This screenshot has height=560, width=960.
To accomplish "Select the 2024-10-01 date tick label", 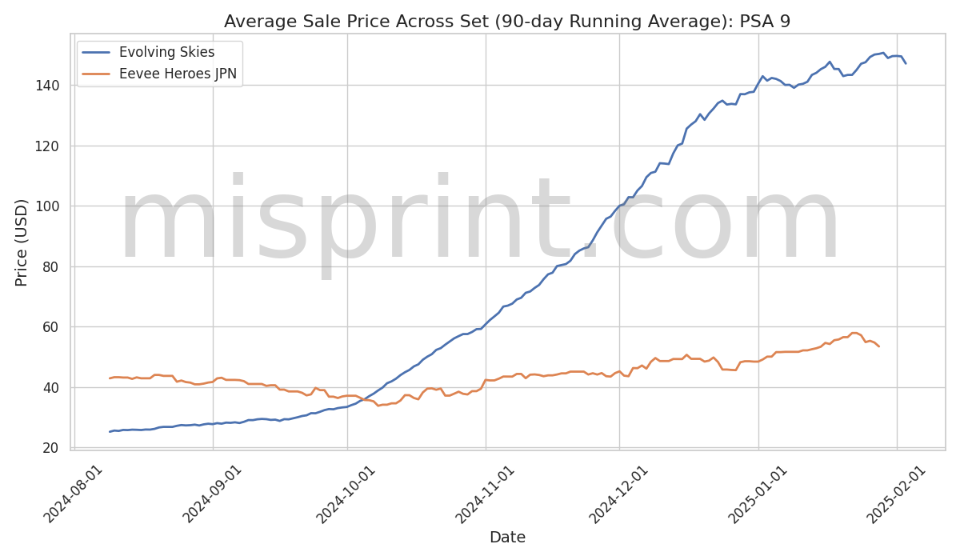I will click(346, 494).
